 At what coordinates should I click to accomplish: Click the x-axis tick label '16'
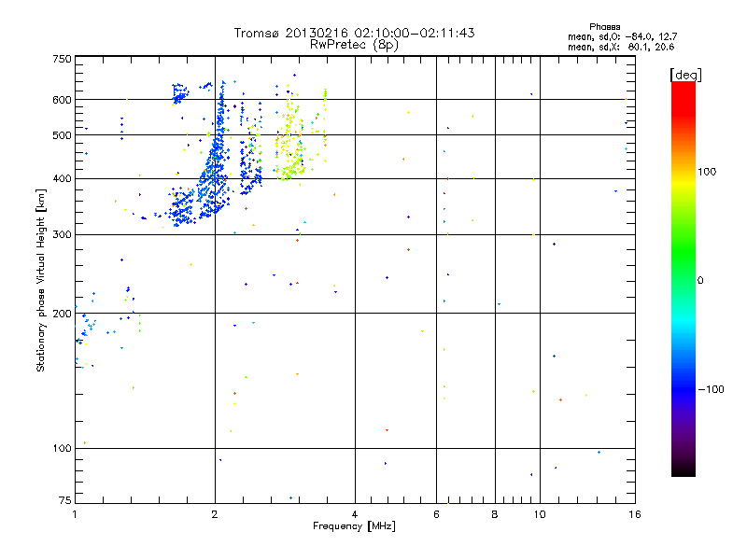pyautogui.click(x=635, y=514)
